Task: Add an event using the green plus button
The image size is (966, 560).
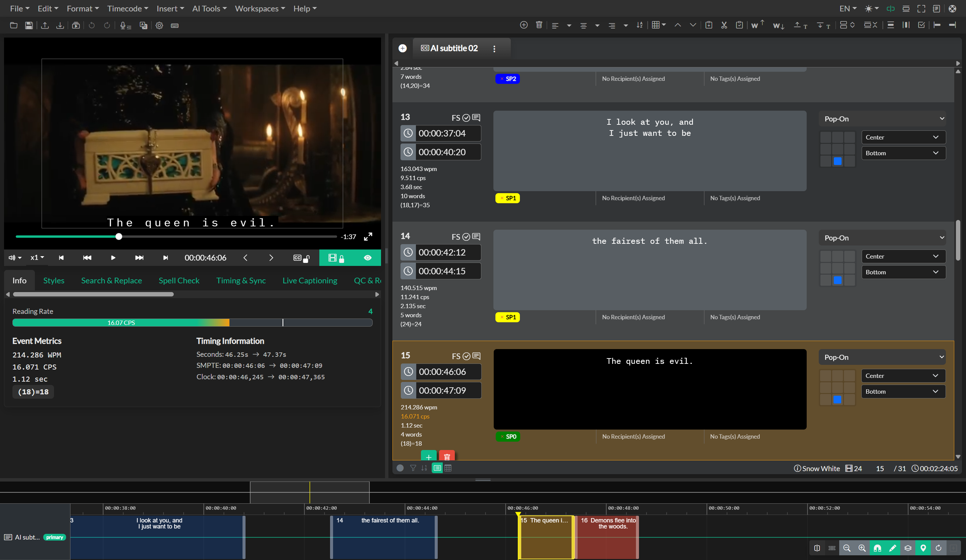Action: tap(429, 456)
